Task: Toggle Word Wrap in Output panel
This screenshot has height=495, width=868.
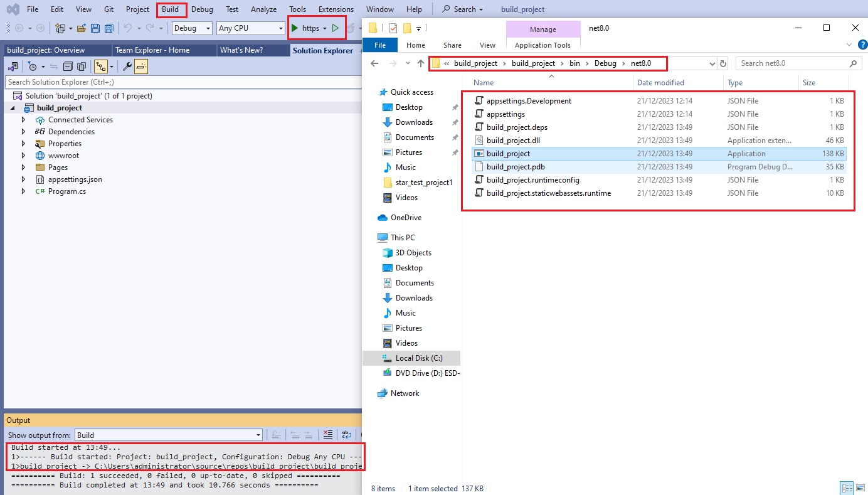Action: tap(346, 435)
